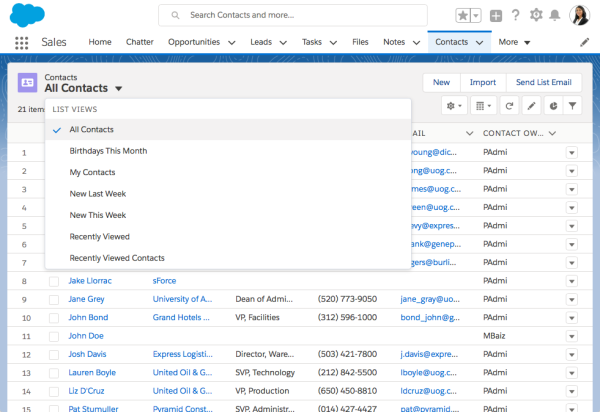
Task: Open the Grand Hotels account link
Action: pos(181,318)
